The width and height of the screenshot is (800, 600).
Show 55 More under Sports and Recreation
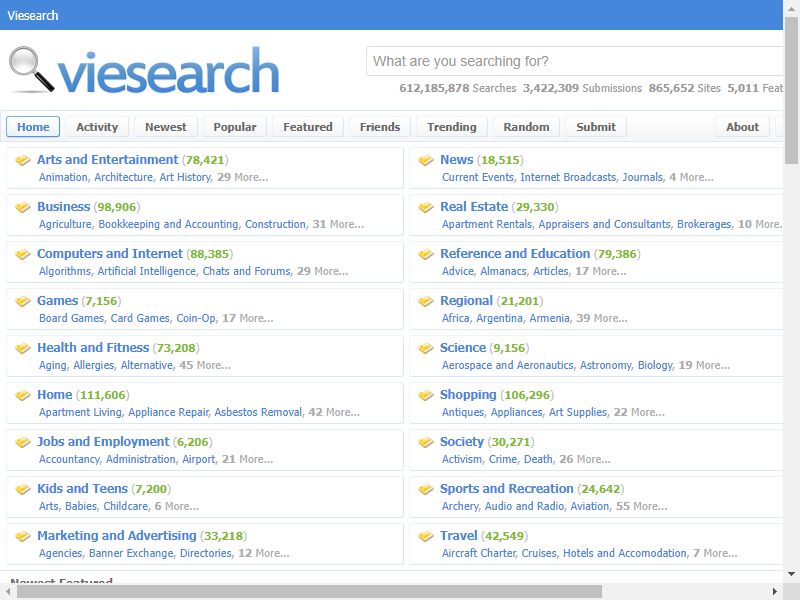click(642, 506)
